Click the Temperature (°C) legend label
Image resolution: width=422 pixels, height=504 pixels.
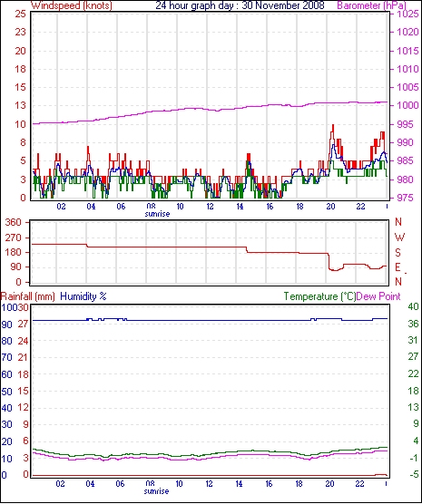(319, 296)
